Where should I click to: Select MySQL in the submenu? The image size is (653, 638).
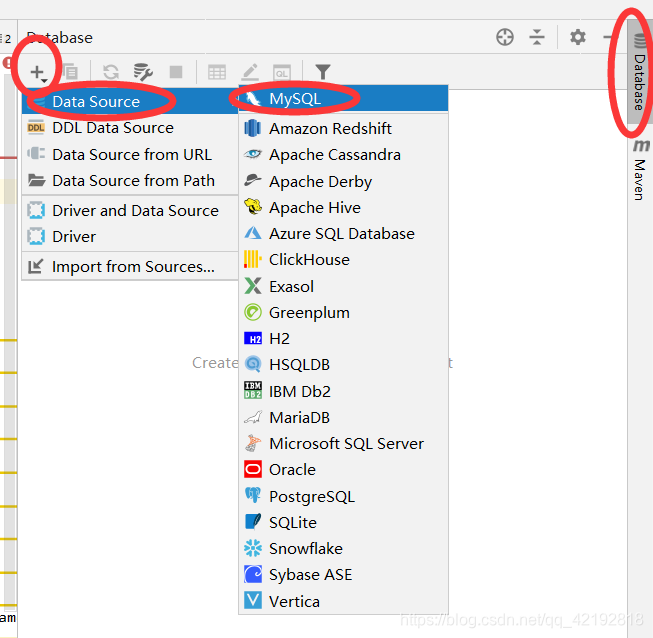click(344, 99)
